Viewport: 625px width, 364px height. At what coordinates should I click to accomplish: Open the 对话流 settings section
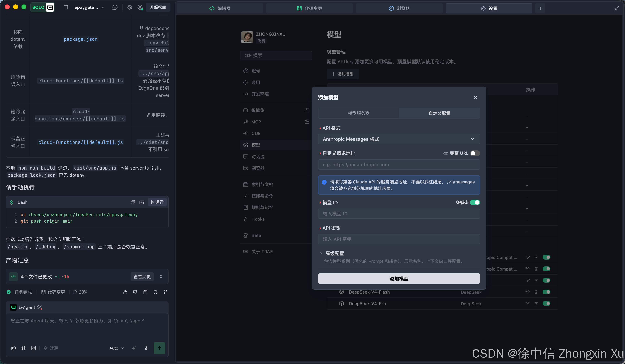point(276,157)
